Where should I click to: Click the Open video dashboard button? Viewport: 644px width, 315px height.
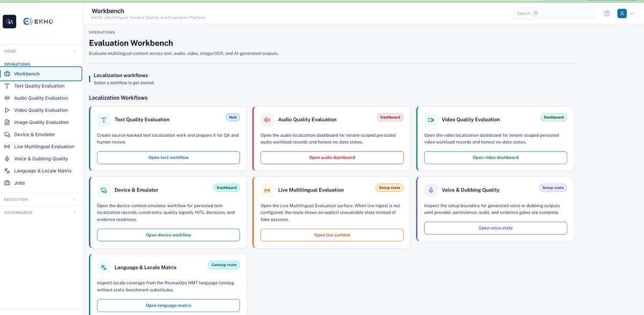[x=495, y=158]
